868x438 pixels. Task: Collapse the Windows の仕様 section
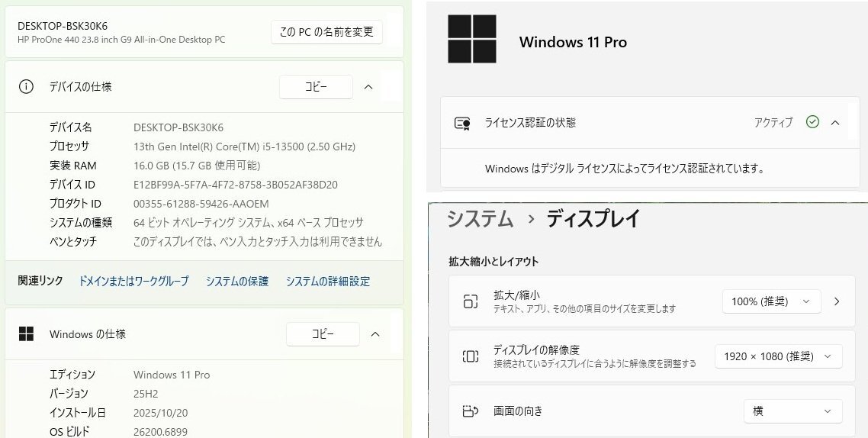pyautogui.click(x=375, y=334)
